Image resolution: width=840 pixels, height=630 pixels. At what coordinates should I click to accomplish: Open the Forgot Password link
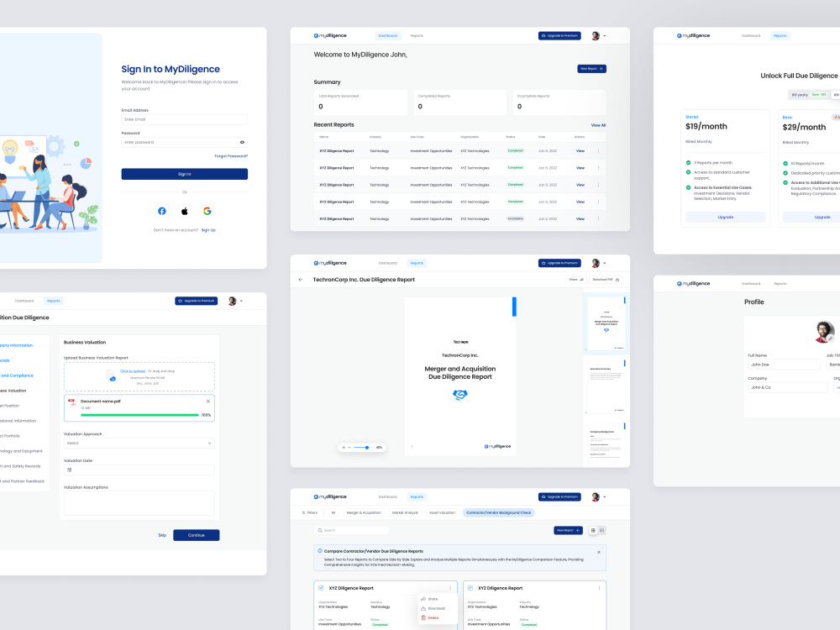(231, 156)
